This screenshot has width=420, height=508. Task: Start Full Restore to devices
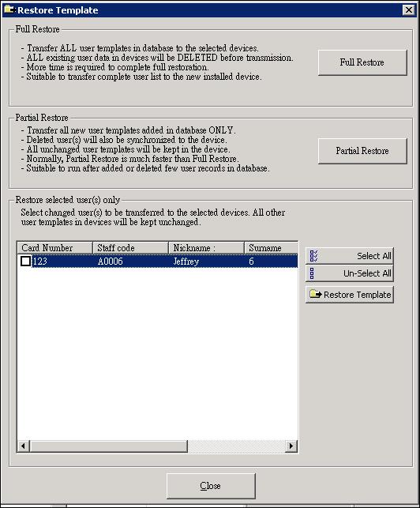pos(362,62)
